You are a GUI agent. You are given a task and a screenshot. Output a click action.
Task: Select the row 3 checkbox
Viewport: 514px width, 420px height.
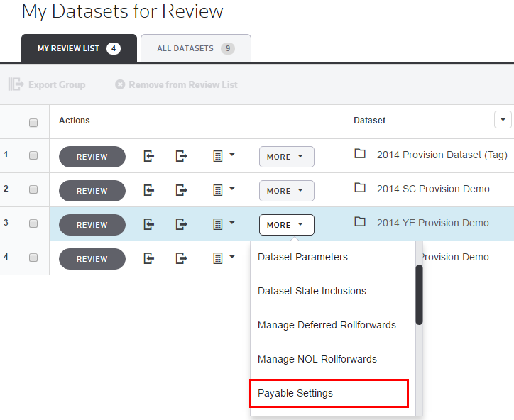pos(33,224)
